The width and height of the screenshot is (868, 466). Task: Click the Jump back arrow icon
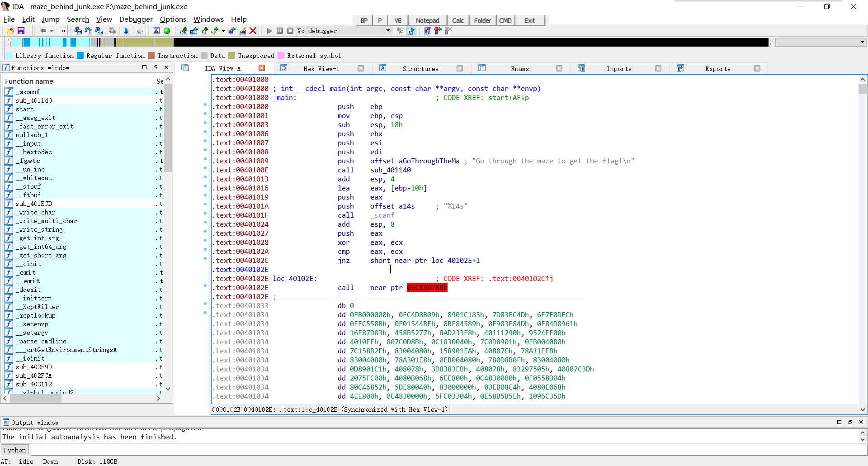point(42,31)
